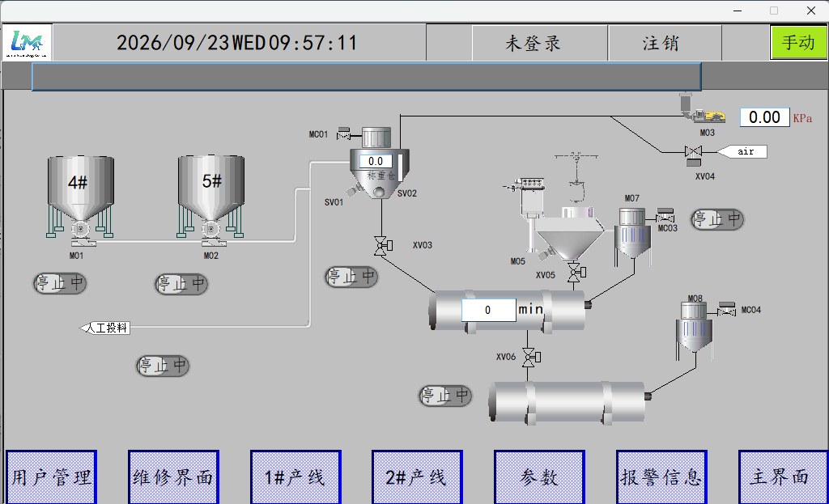Click the LM company logo
The height and width of the screenshot is (504, 829).
tap(27, 42)
